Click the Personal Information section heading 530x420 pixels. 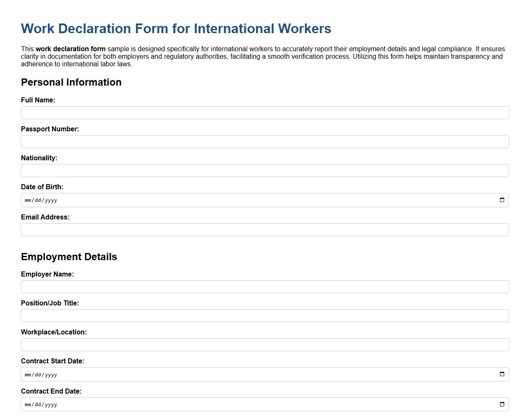click(x=71, y=82)
